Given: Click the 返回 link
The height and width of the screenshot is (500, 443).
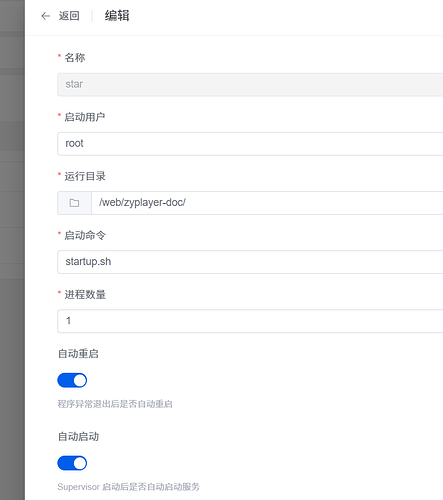Looking at the screenshot, I should click(69, 16).
